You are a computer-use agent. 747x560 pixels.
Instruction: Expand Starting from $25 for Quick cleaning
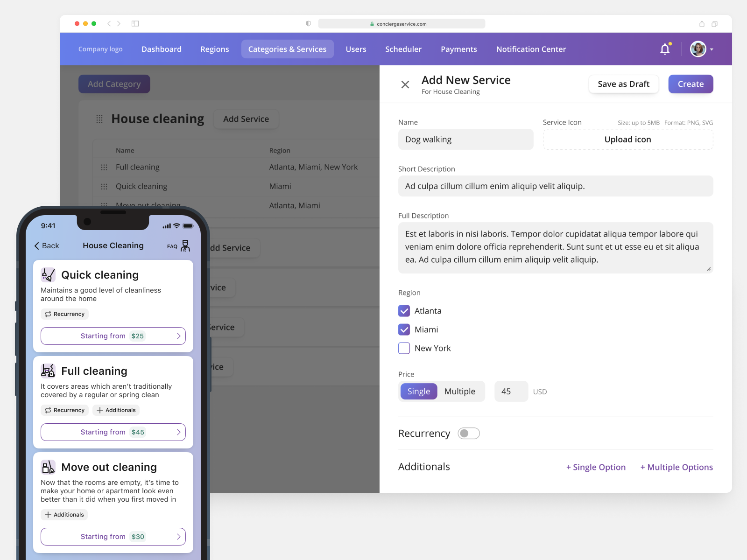113,336
